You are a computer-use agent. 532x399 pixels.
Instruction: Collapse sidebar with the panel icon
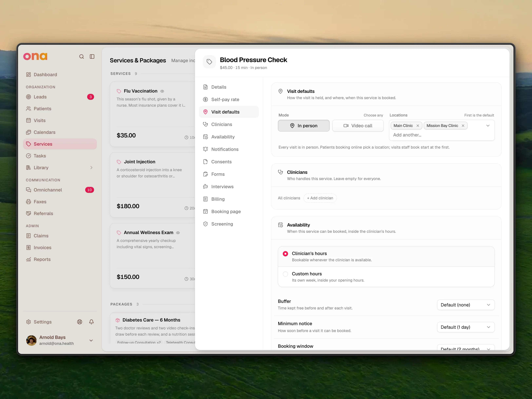coord(92,57)
